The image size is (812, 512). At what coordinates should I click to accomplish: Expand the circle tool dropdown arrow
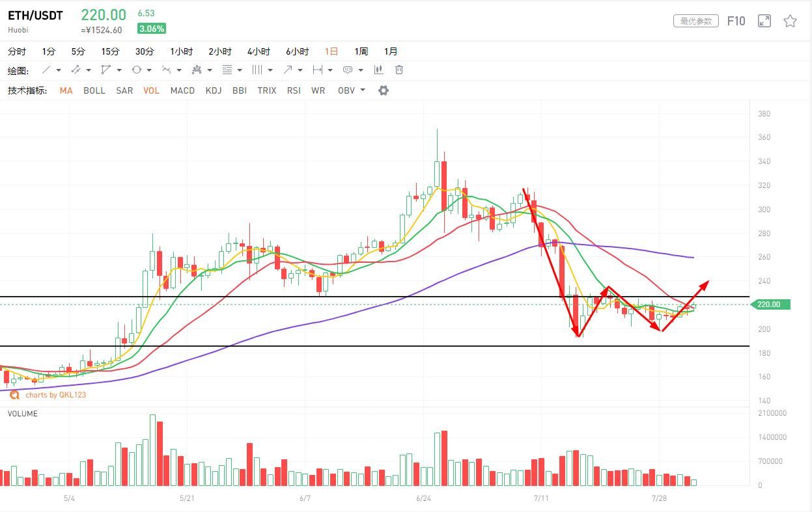click(x=149, y=70)
